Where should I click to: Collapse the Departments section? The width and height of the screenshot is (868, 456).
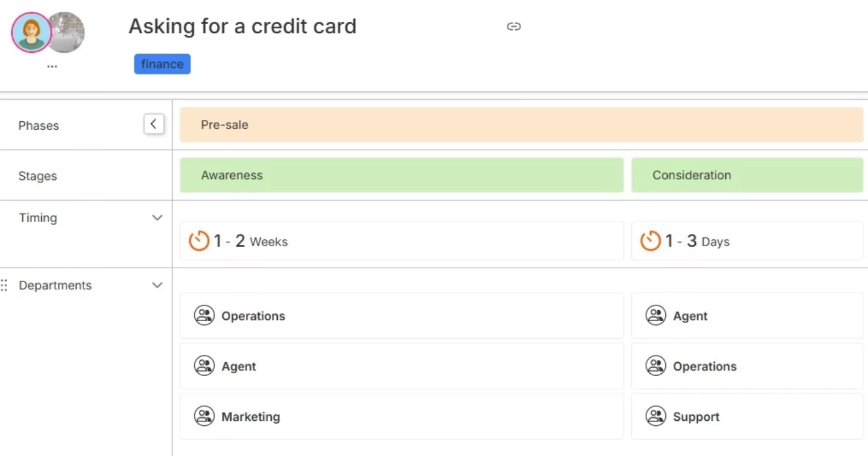click(x=157, y=285)
